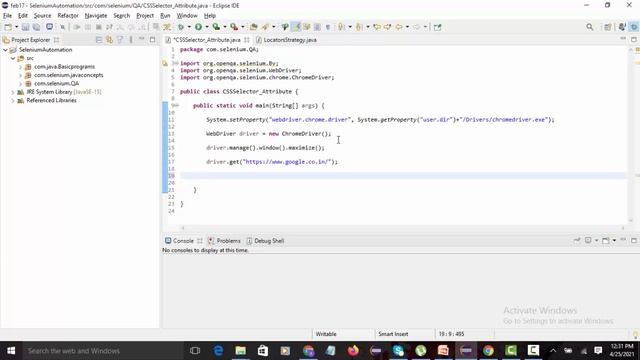The height and width of the screenshot is (360, 640).
Task: Click the Coverage launch icon
Action: [216, 27]
